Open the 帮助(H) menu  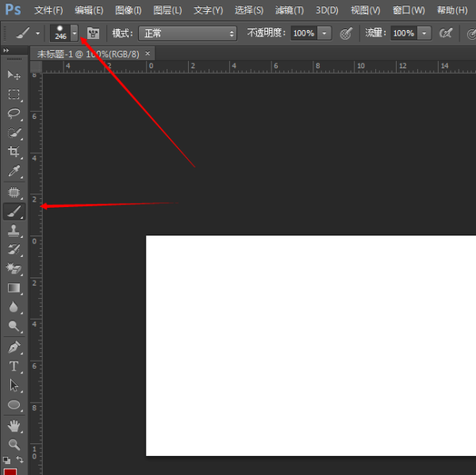[452, 10]
